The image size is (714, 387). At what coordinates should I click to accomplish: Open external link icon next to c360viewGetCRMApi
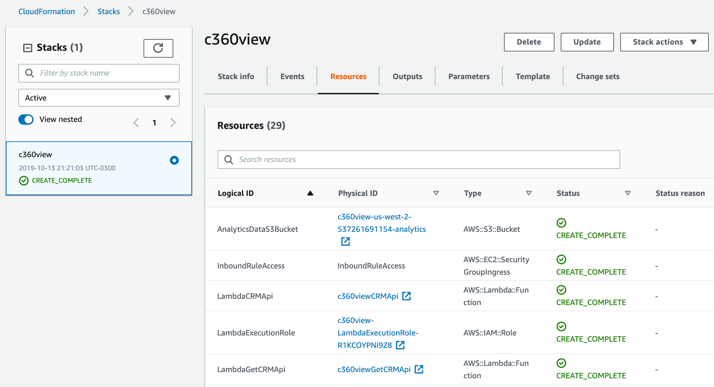(418, 369)
